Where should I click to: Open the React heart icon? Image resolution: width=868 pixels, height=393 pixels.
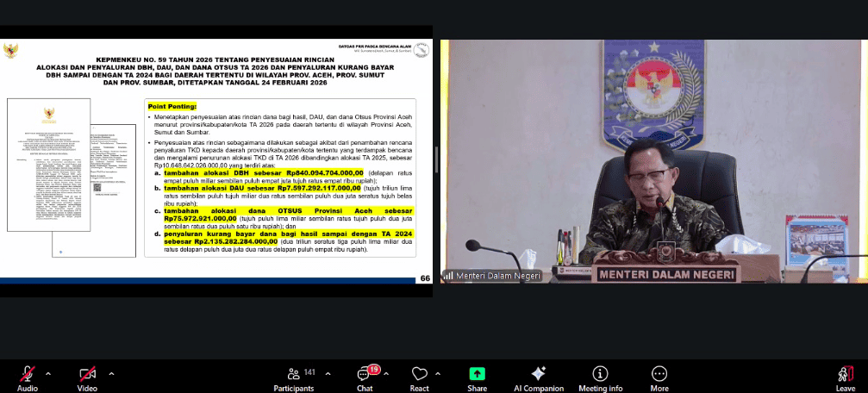click(419, 374)
